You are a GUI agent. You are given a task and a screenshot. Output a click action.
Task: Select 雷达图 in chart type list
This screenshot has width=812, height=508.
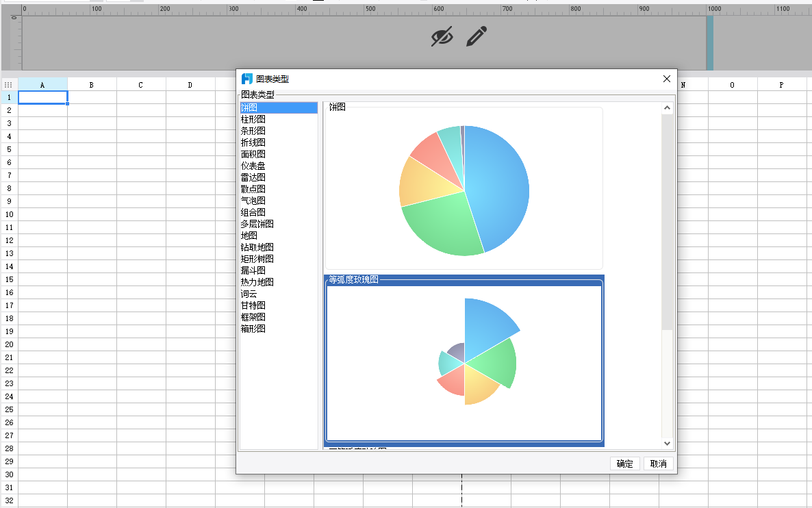pos(279,177)
